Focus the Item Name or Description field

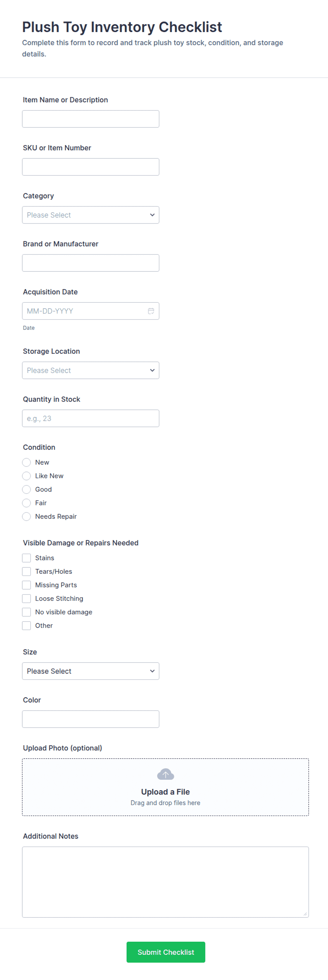coord(91,119)
